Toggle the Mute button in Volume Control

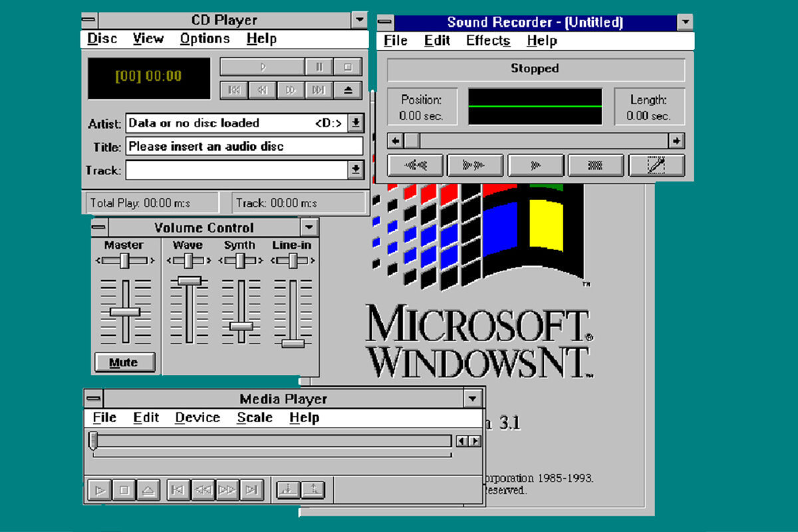pyautogui.click(x=124, y=362)
